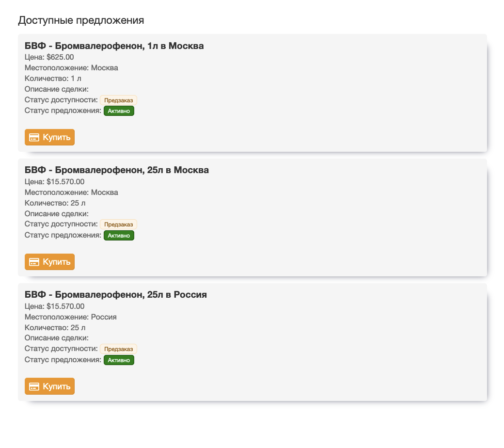Click the Предзаказ badge on the 1л offer
This screenshot has height=448, width=504.
tap(118, 100)
